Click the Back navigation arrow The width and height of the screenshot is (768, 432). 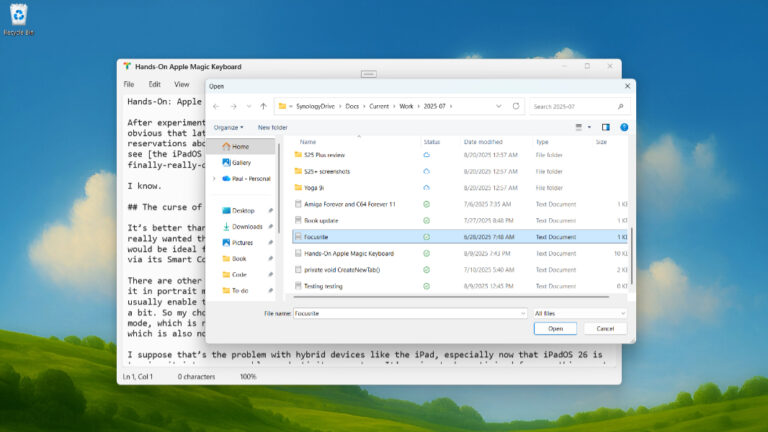click(217, 106)
